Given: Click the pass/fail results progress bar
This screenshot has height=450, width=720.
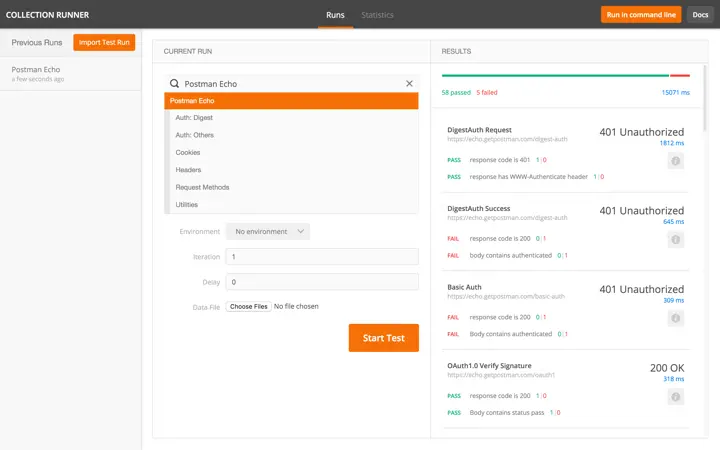Looking at the screenshot, I should pyautogui.click(x=566, y=75).
